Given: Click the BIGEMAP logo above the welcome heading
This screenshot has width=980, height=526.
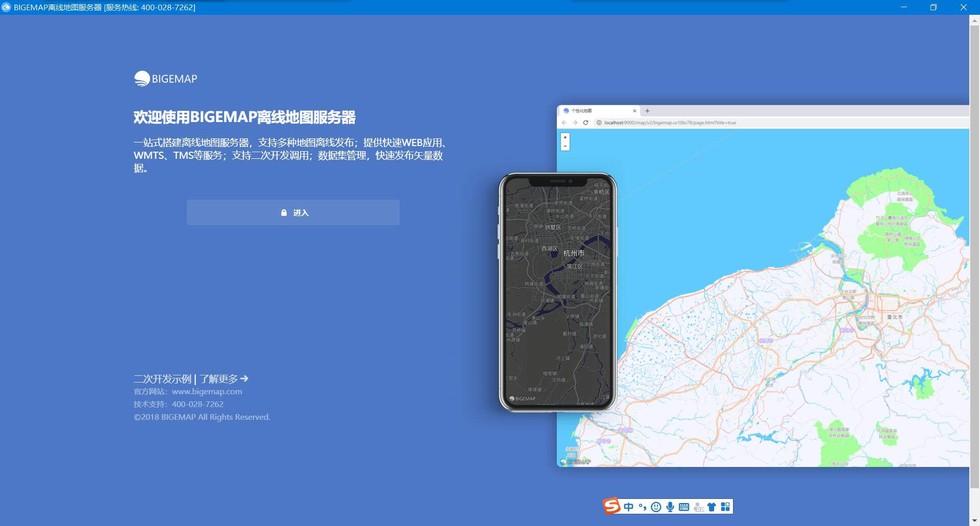Looking at the screenshot, I should click(x=165, y=79).
